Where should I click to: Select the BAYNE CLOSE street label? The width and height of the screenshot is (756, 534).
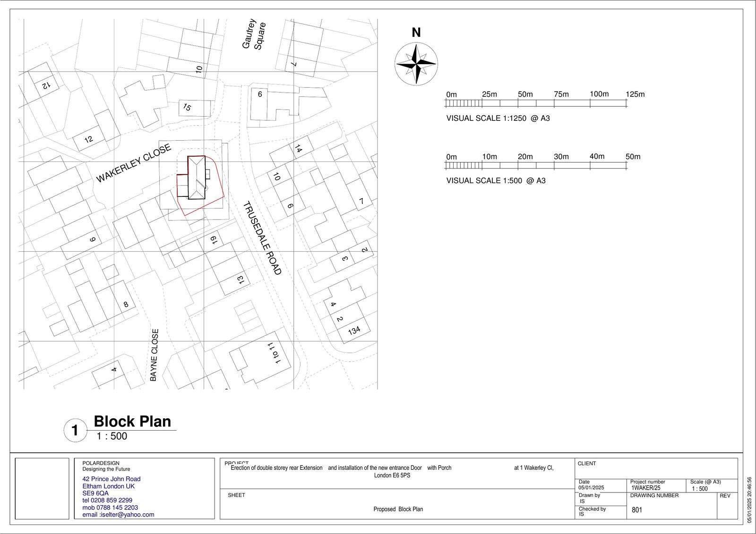pos(154,355)
